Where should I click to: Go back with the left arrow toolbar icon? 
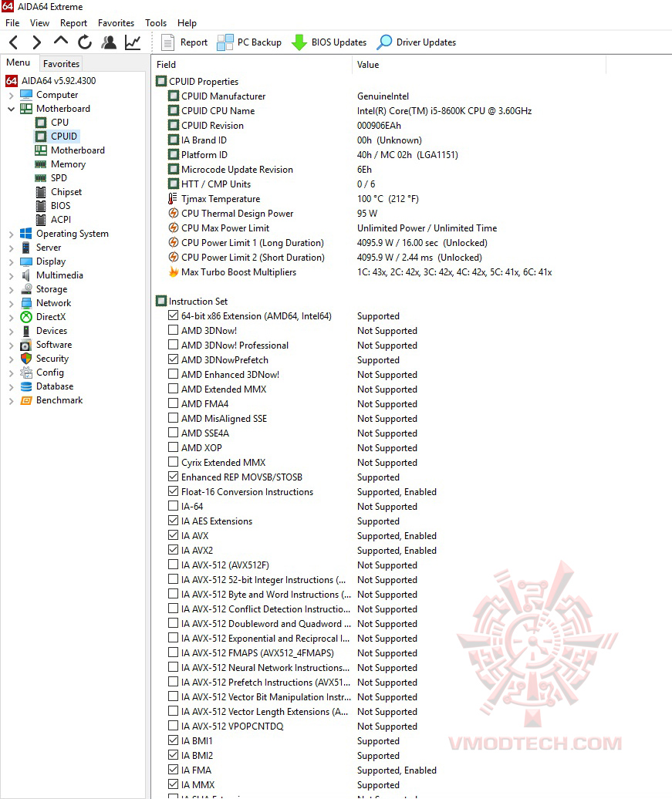click(14, 42)
